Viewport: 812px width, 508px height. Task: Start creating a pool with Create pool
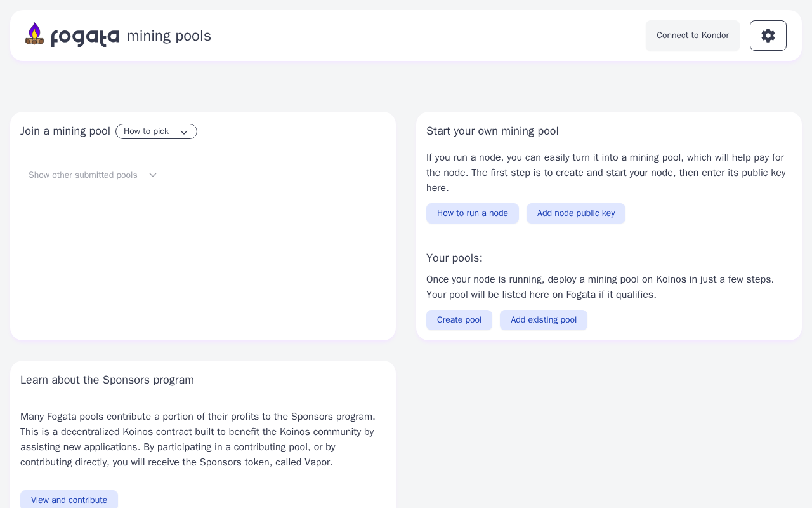point(459,320)
